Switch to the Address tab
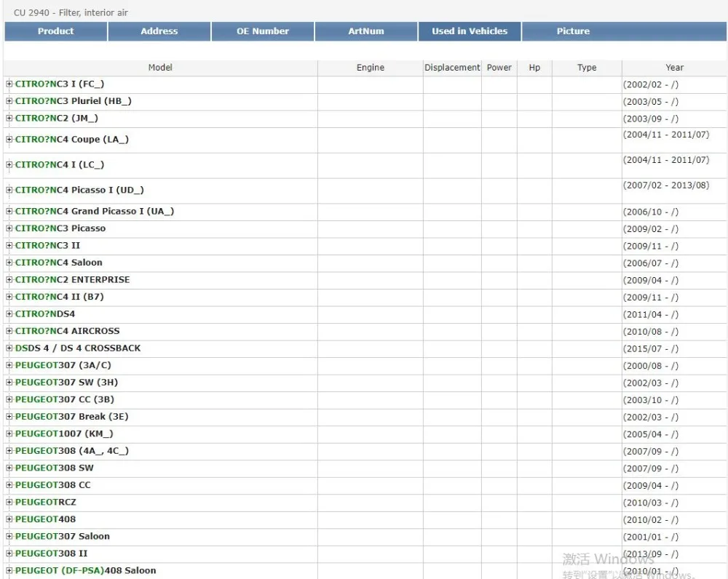The height and width of the screenshot is (579, 728). click(x=159, y=31)
